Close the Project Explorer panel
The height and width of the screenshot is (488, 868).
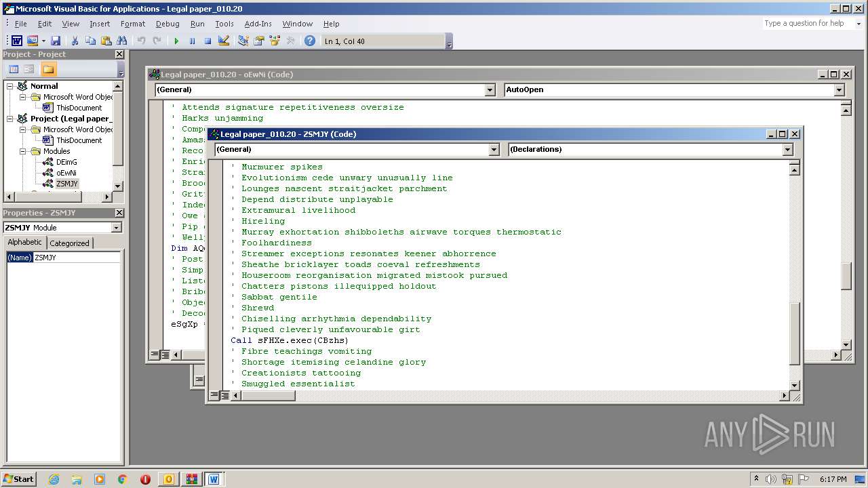tap(119, 54)
